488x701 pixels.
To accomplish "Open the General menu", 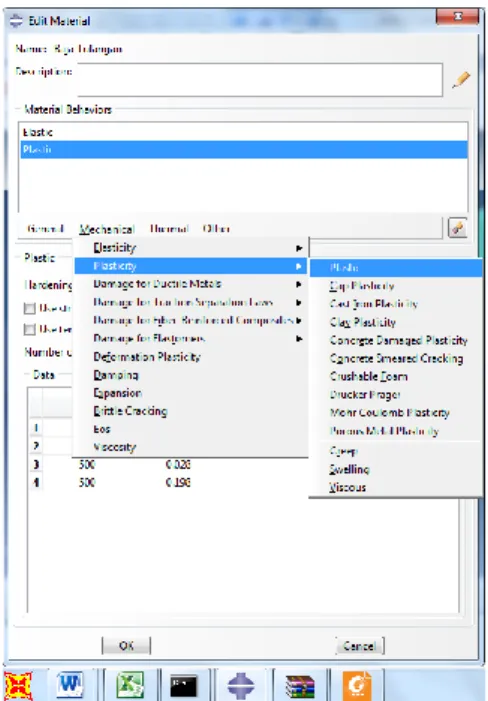I will coord(45,228).
